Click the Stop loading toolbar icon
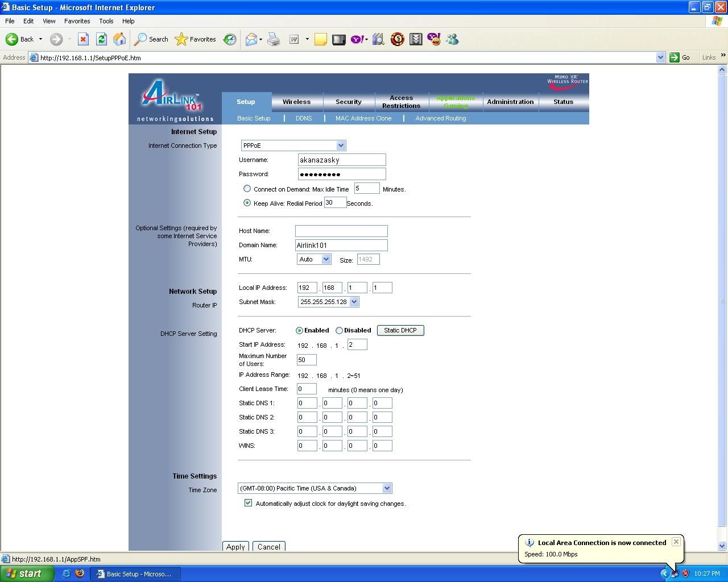728x582 pixels. click(x=83, y=39)
